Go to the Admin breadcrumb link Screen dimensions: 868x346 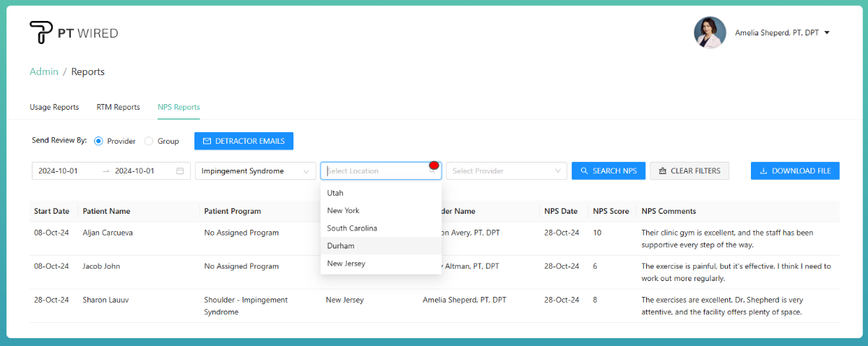43,72
